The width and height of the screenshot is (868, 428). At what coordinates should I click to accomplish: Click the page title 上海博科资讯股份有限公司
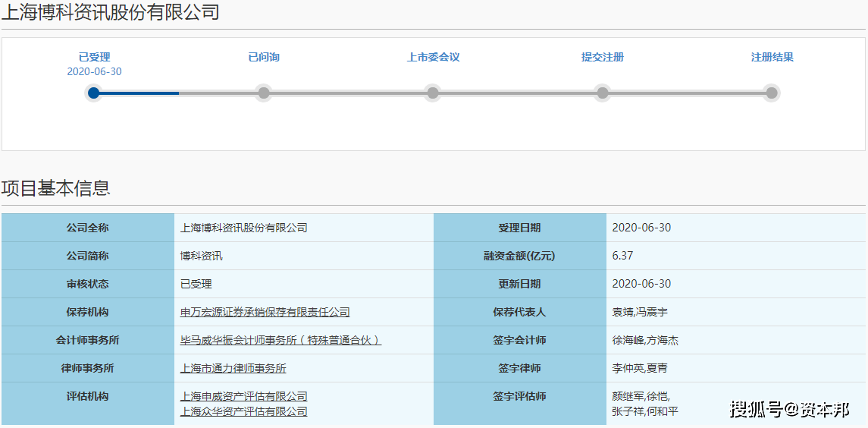(x=111, y=13)
